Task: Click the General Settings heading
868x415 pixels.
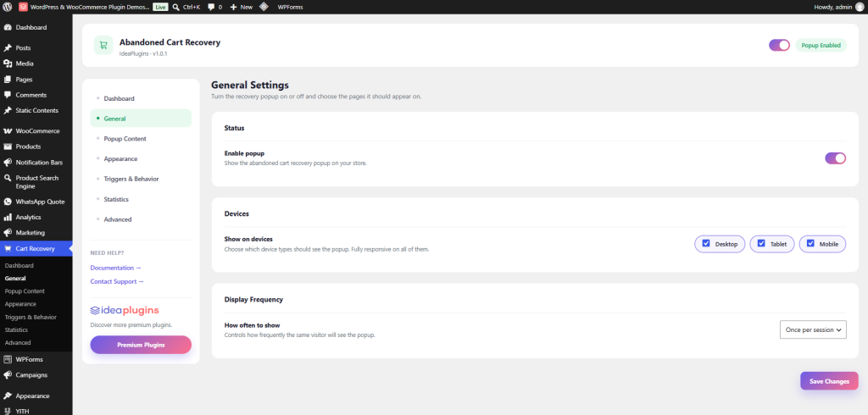Action: 250,86
